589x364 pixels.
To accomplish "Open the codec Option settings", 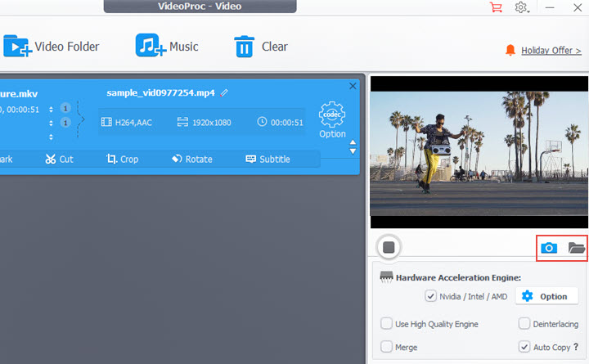I will (x=332, y=119).
